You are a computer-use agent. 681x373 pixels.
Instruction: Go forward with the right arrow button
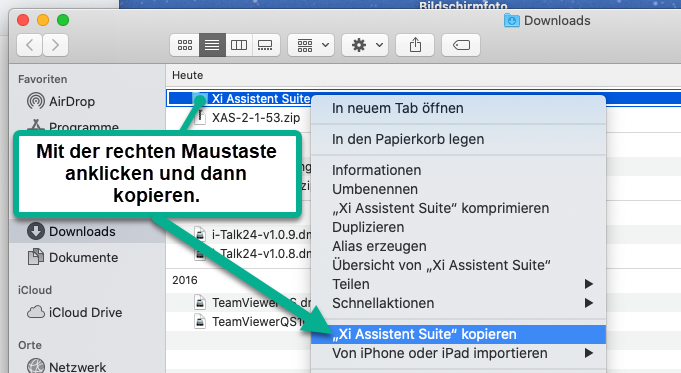(55, 45)
